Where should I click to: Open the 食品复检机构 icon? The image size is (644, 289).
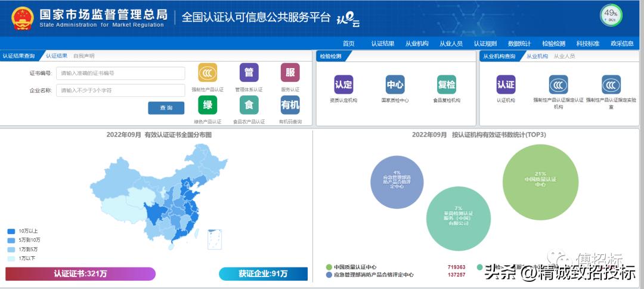(446, 84)
